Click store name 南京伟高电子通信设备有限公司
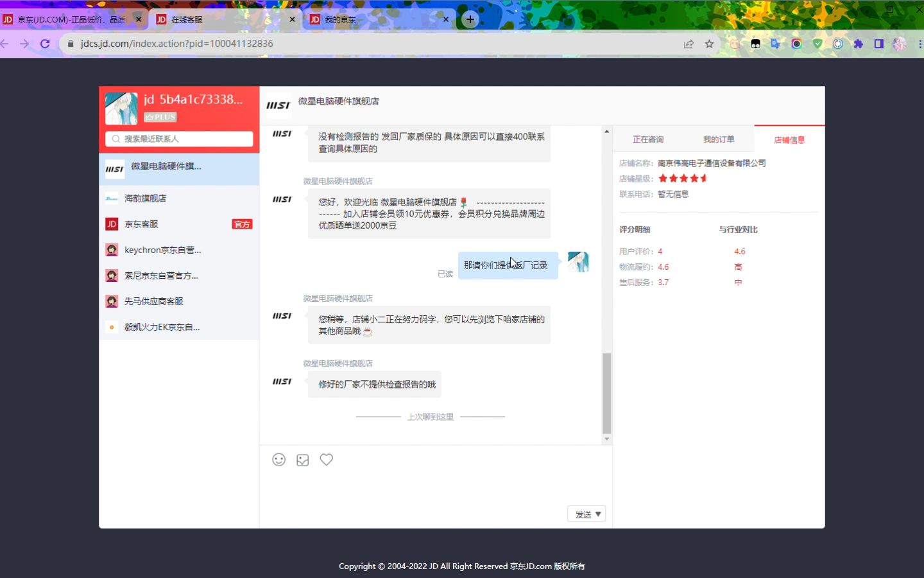The width and height of the screenshot is (924, 578). pyautogui.click(x=712, y=163)
